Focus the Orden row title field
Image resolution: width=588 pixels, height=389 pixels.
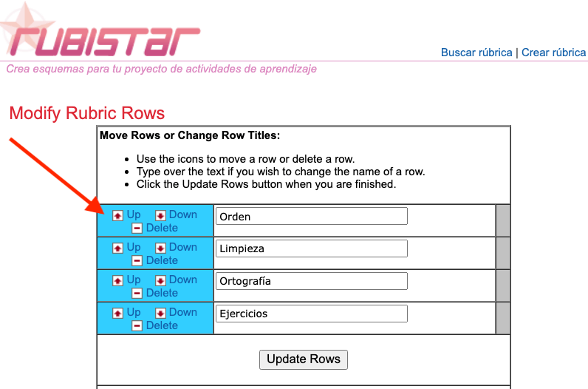pos(311,217)
